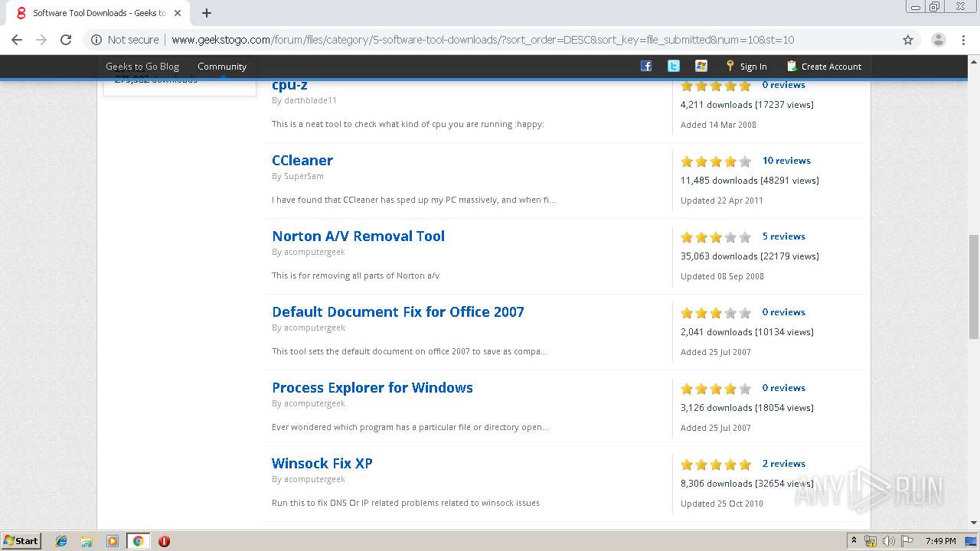Click Windows Live icon in site header
The height and width of the screenshot is (551, 980).
point(701,66)
